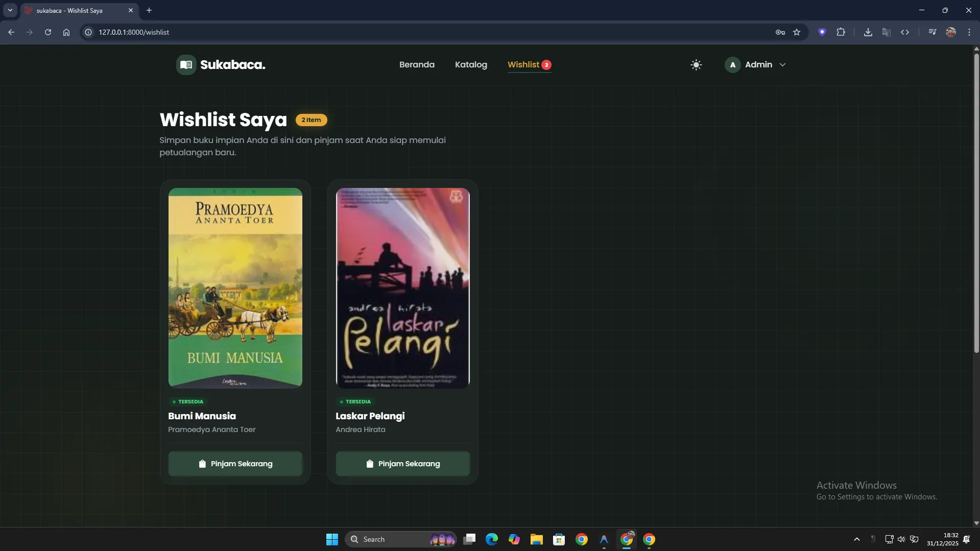Click Pinjam Sekarang for Laskar Pelangi
The height and width of the screenshot is (551, 980).
(x=402, y=464)
